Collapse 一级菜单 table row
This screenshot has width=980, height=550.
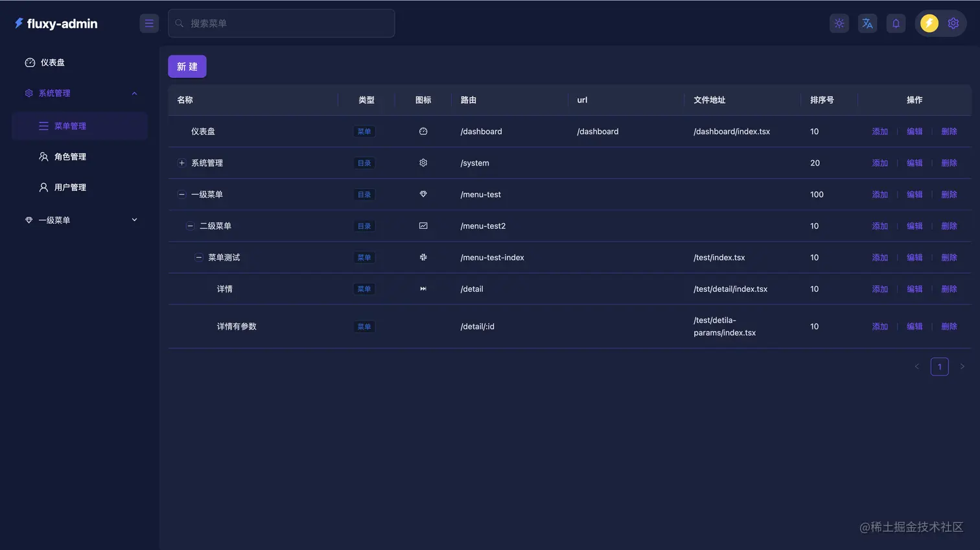[x=181, y=195]
